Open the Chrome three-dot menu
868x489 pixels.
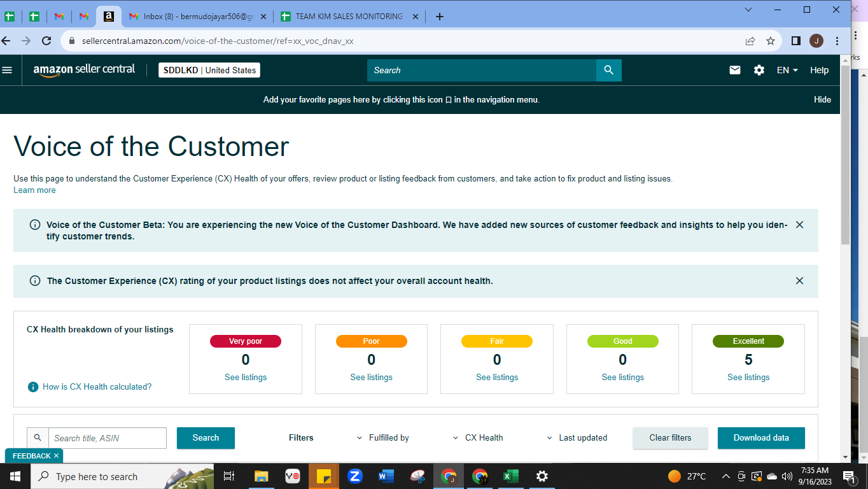pos(837,41)
